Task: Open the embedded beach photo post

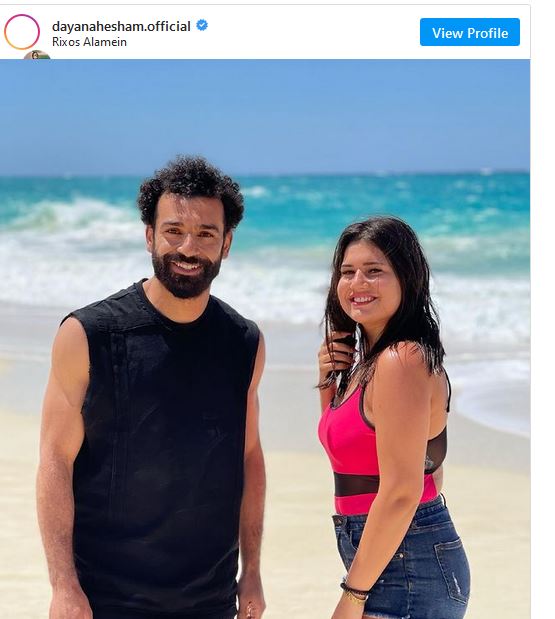Action: pos(265,339)
